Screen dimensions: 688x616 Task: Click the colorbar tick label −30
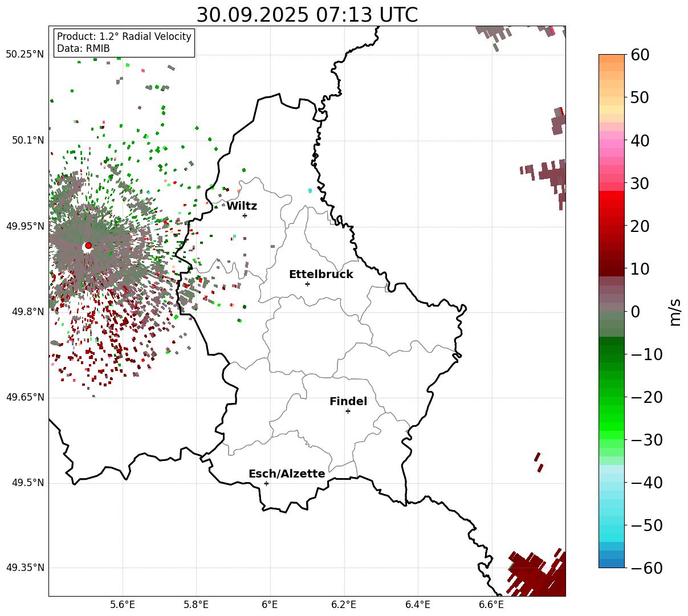coord(646,439)
